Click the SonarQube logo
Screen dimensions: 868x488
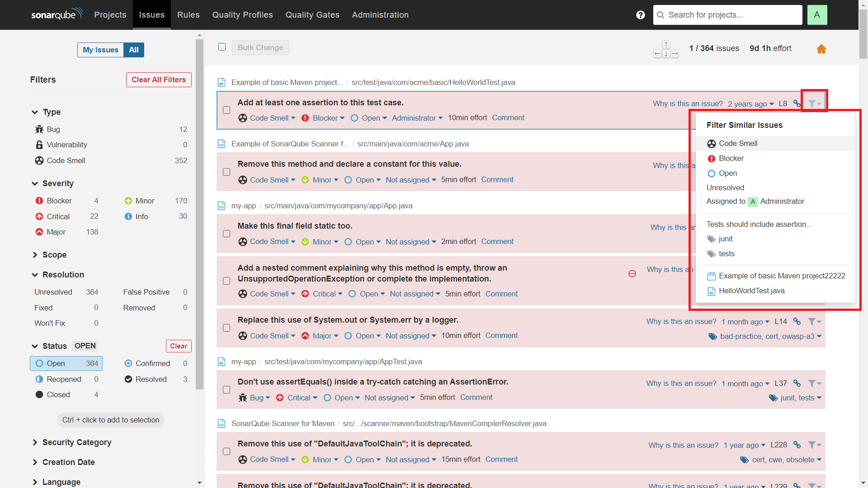coord(57,14)
